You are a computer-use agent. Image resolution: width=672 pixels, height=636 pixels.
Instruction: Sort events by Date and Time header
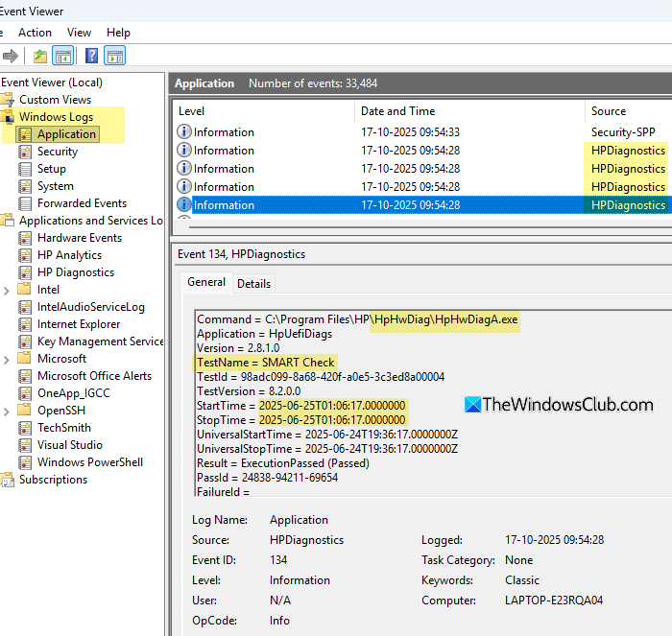pos(470,111)
